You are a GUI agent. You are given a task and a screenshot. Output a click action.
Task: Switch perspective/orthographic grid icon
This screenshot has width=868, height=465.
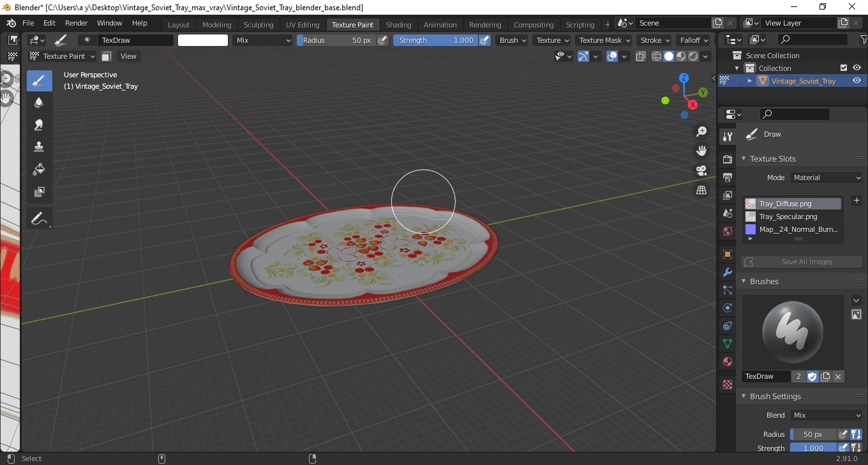(x=701, y=190)
